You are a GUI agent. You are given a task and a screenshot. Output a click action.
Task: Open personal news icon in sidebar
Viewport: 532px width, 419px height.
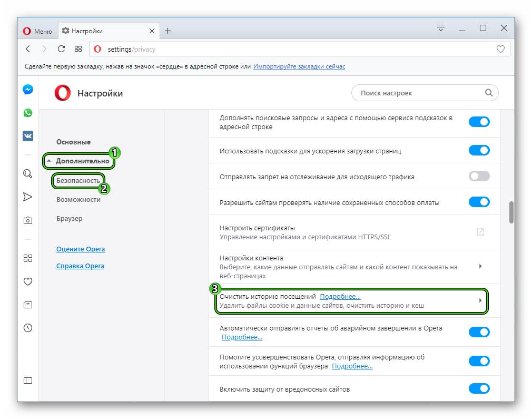[28, 305]
